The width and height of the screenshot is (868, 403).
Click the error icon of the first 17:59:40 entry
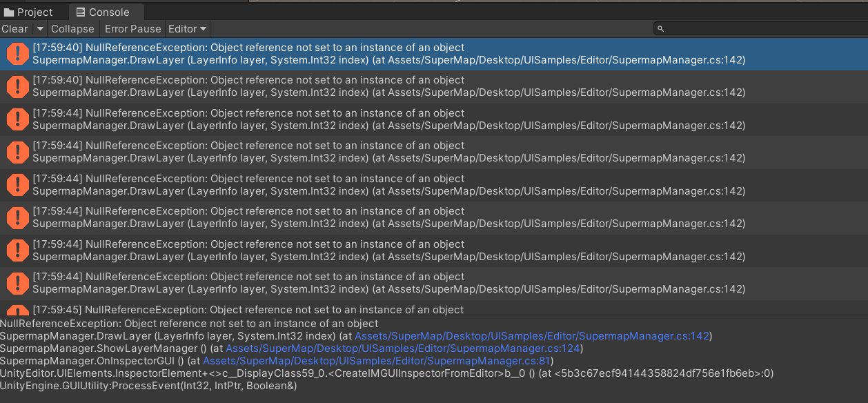(x=17, y=54)
